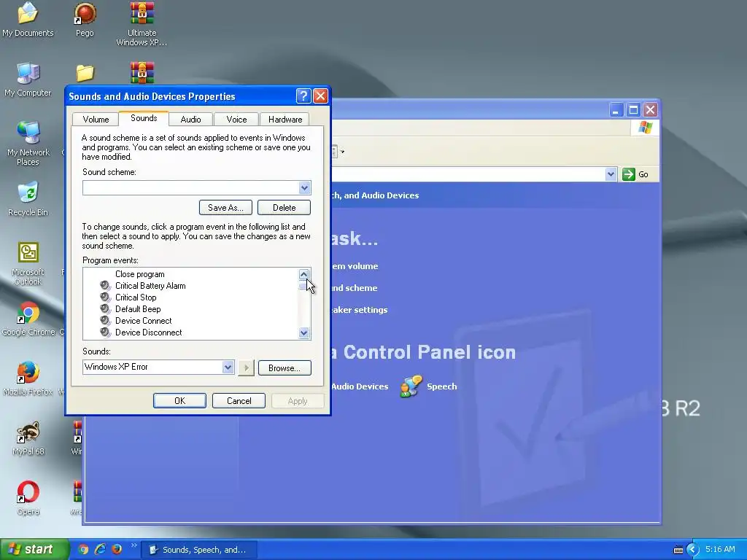The image size is (747, 560).
Task: Switch to the Hardware tab
Action: [x=285, y=120]
